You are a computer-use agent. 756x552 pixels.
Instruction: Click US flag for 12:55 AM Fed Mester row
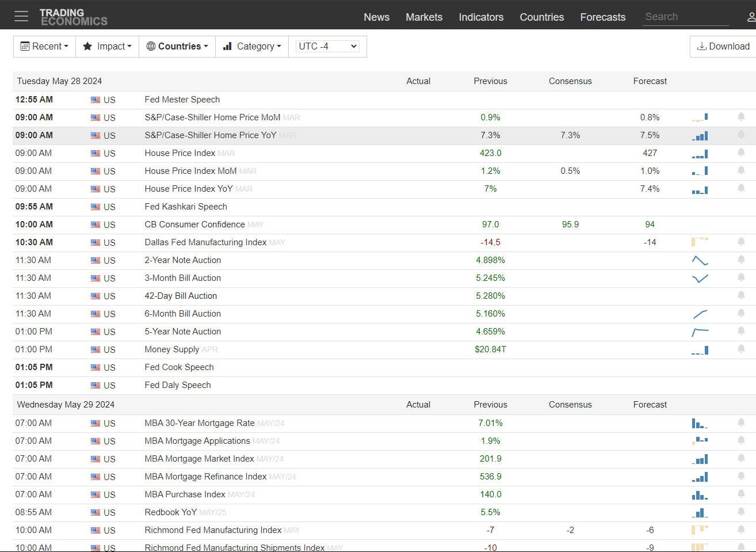(96, 100)
